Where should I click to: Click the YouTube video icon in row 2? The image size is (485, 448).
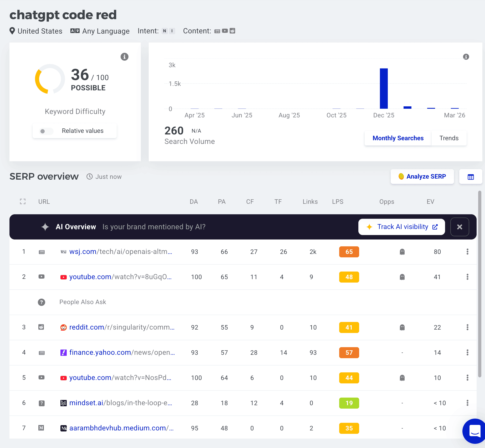(x=42, y=277)
